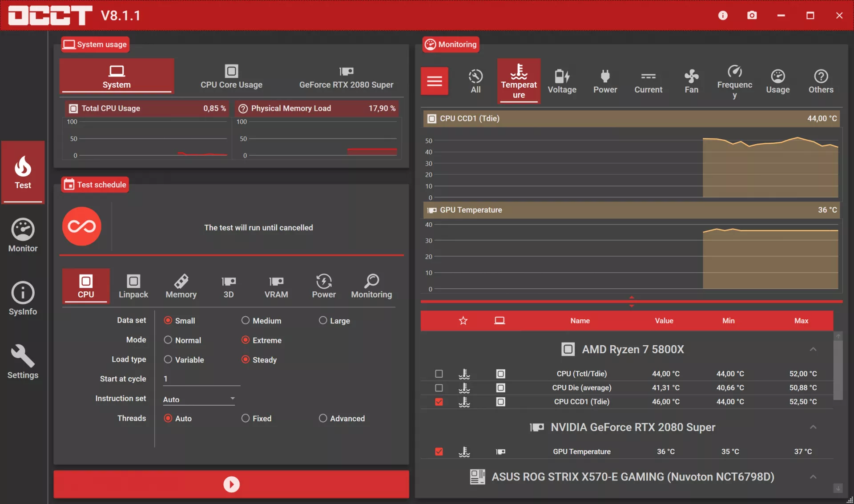Click the GPU Temperature graph header
This screenshot has height=504, width=854.
[x=631, y=210]
